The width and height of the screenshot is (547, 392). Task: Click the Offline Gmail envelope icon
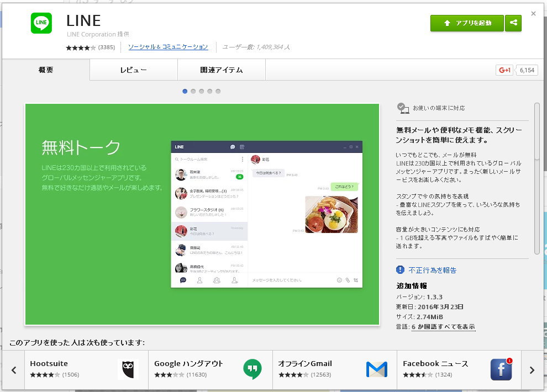tap(377, 369)
